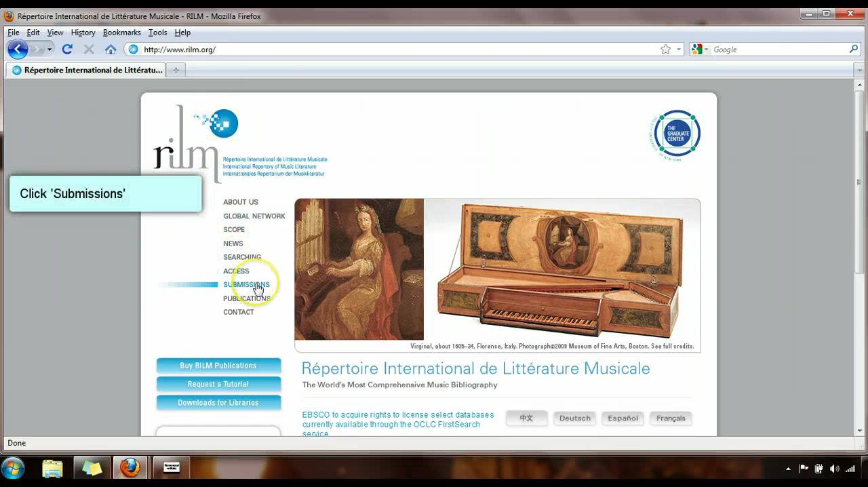Open the second pinned taskbar folder icon

92,468
